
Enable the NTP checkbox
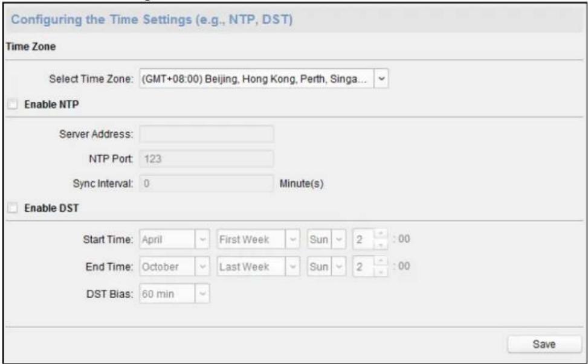click(13, 104)
